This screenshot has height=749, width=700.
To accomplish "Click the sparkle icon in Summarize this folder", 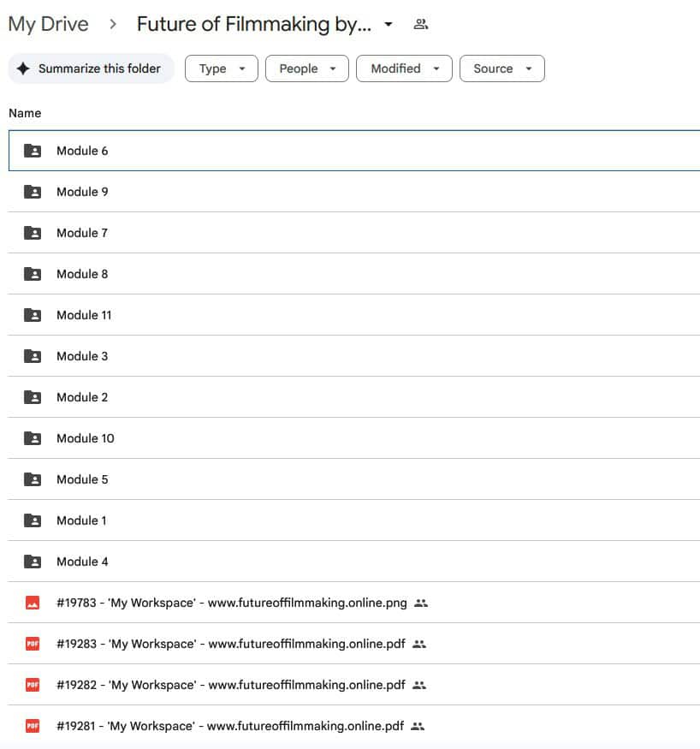I will (23, 68).
